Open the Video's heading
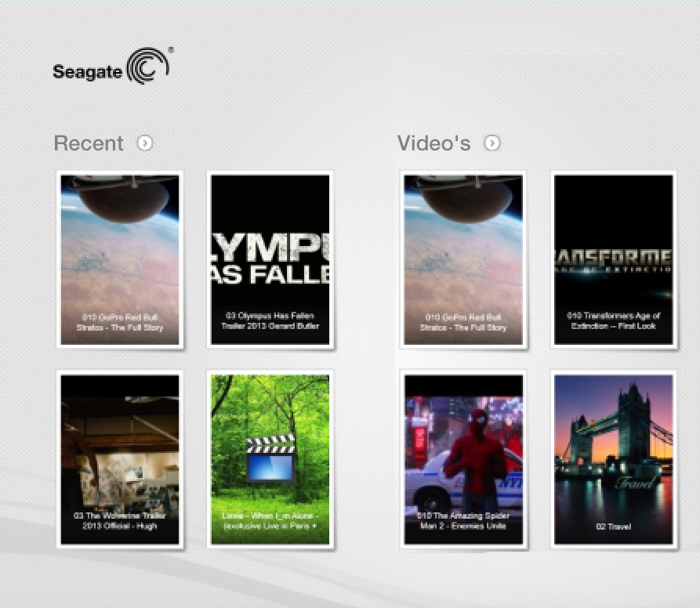Viewport: 700px width, 608px height. (x=433, y=143)
